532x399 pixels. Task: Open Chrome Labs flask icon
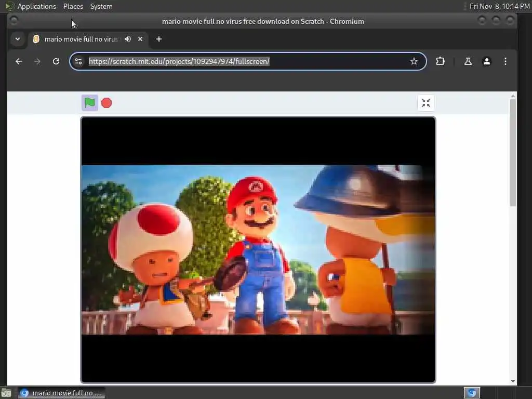[x=468, y=61]
